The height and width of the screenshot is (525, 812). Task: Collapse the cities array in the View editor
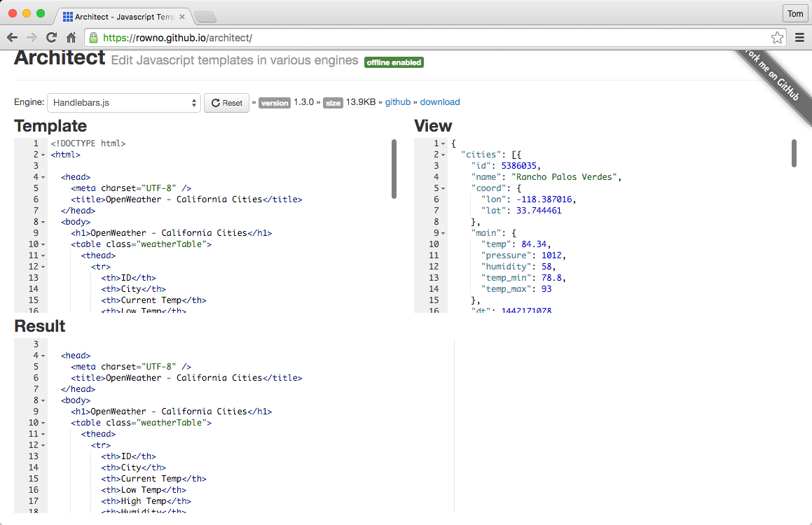(444, 154)
